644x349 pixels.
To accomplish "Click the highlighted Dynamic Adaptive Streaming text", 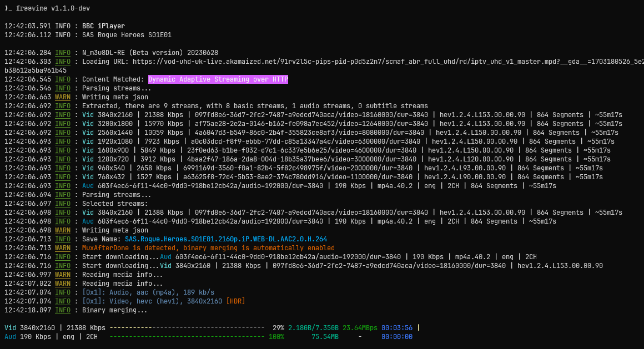I will click(x=218, y=79).
